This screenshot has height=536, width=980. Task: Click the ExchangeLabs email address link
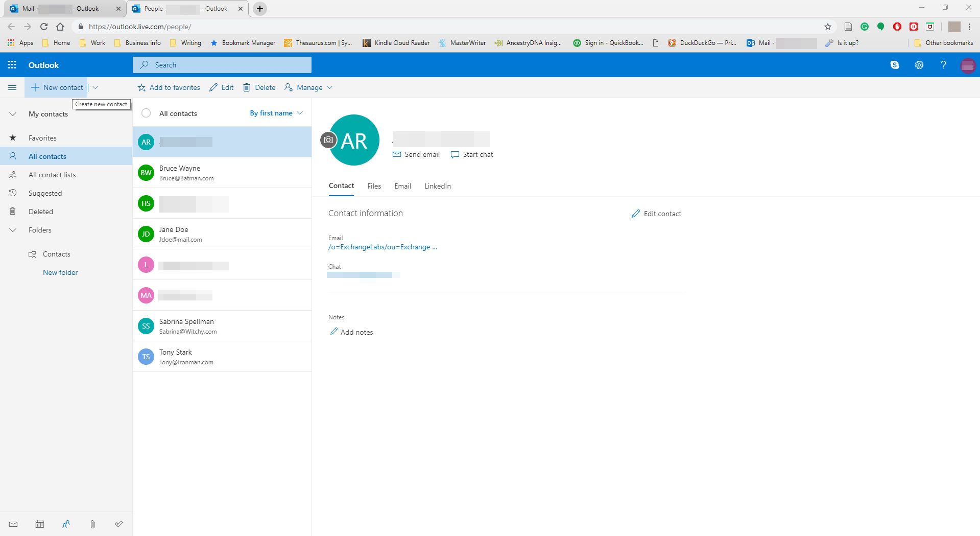click(383, 247)
